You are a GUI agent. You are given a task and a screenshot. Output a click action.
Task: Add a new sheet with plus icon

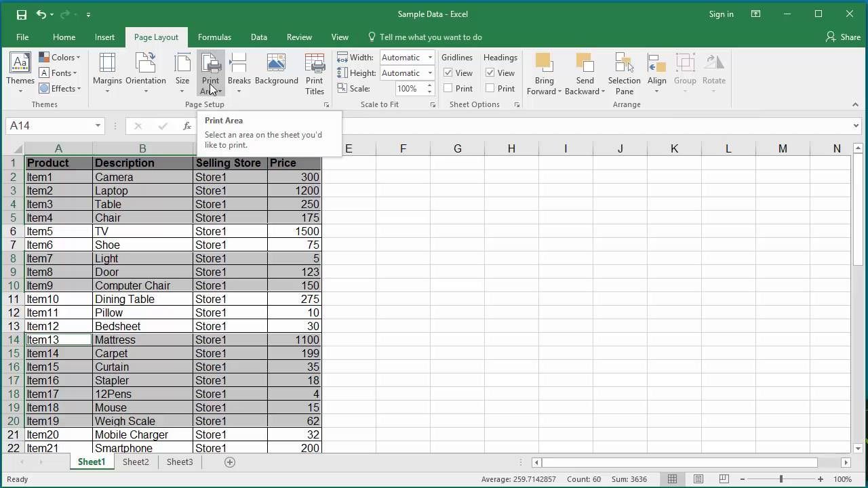click(230, 462)
